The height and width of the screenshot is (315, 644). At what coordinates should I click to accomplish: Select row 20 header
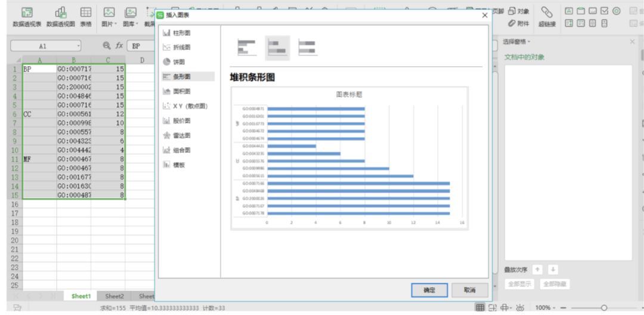(x=14, y=241)
